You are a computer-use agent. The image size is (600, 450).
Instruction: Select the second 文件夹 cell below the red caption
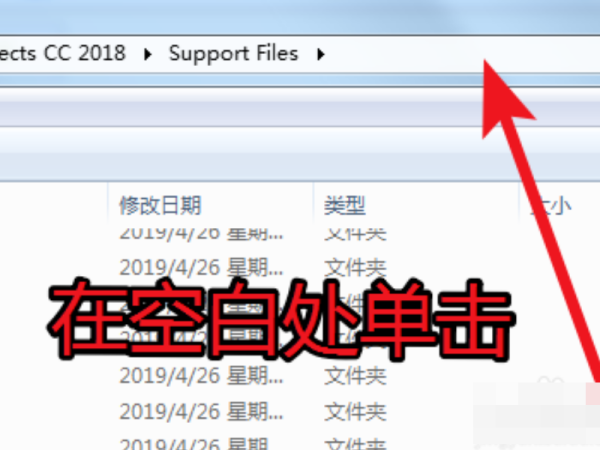pos(355,412)
